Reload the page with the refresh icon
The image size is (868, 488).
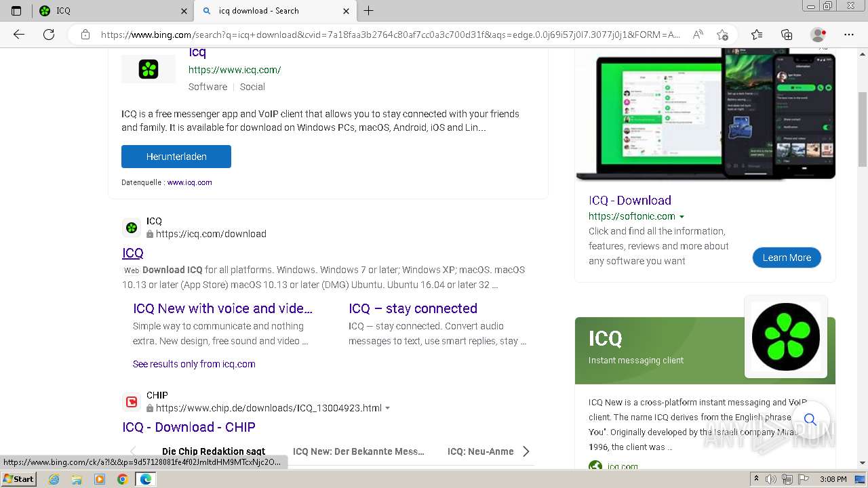(x=49, y=35)
